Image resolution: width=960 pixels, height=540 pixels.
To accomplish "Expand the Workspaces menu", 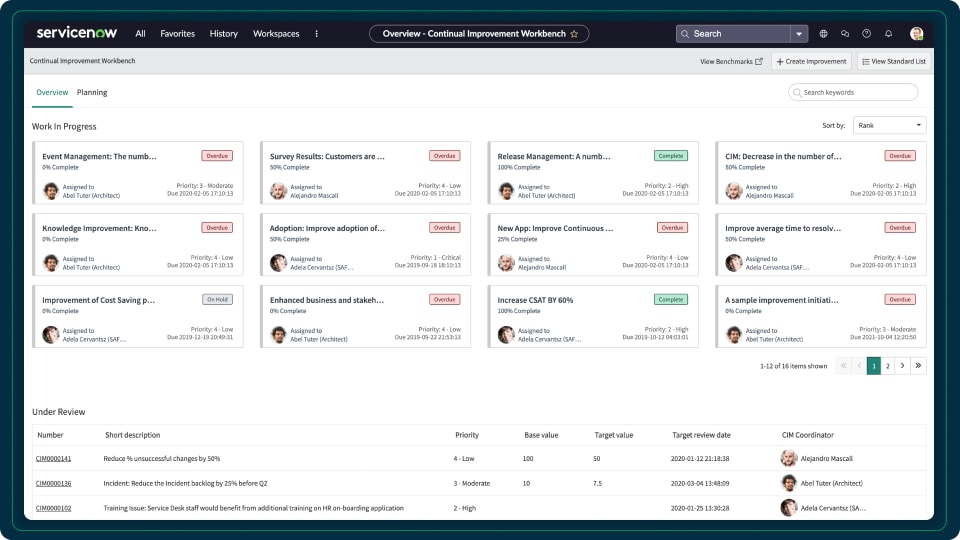I will 276,33.
